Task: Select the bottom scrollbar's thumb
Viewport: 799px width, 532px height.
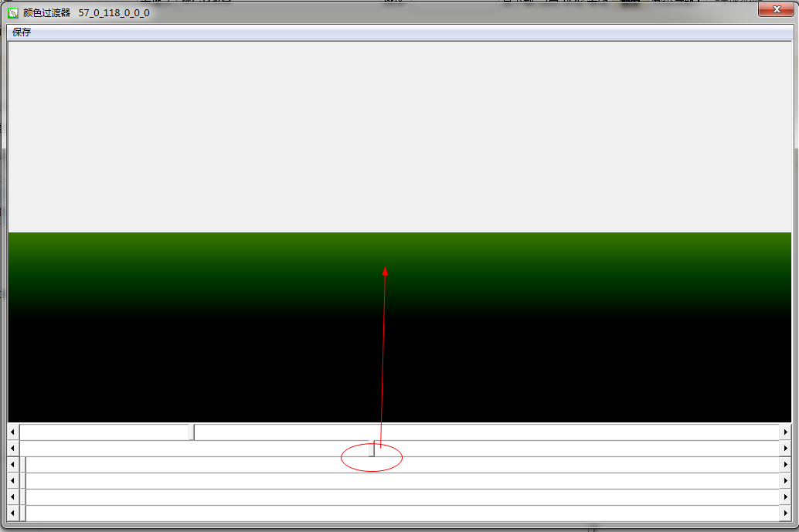Action: (23, 513)
